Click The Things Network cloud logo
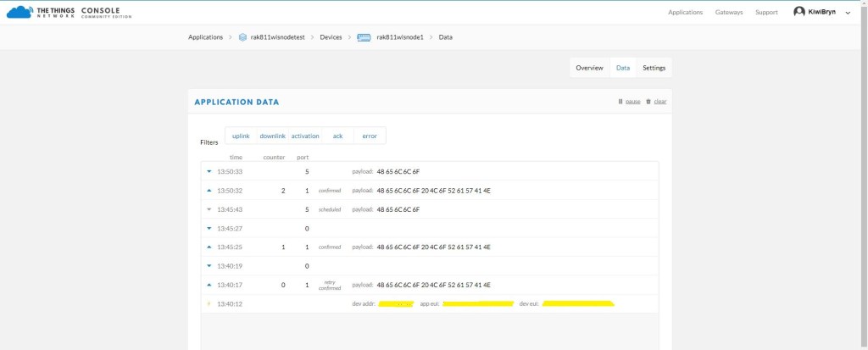This screenshot has width=868, height=350. point(19,12)
